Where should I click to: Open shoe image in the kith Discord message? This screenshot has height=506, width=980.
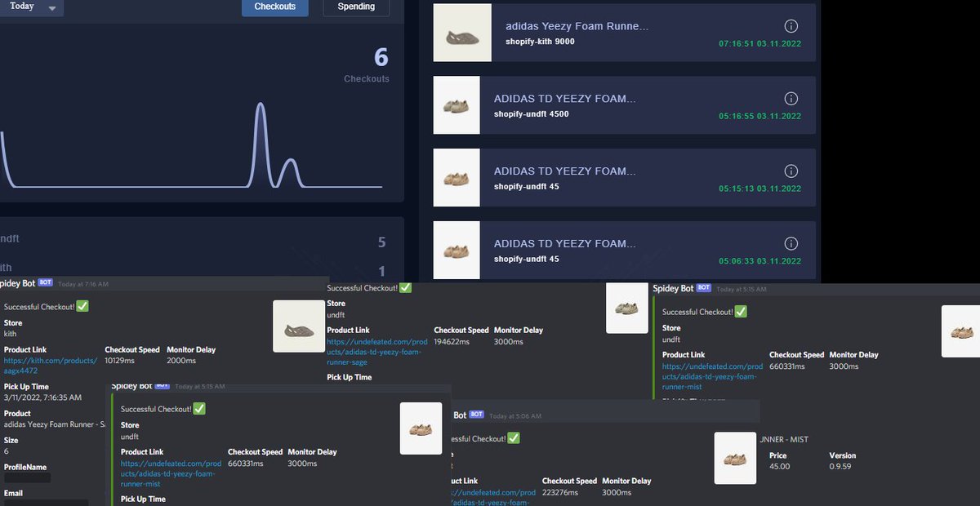click(x=299, y=326)
